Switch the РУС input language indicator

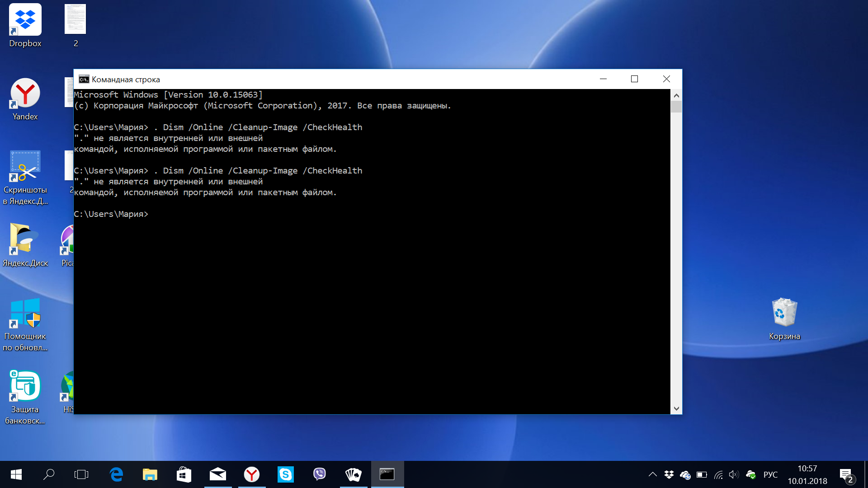tap(770, 474)
